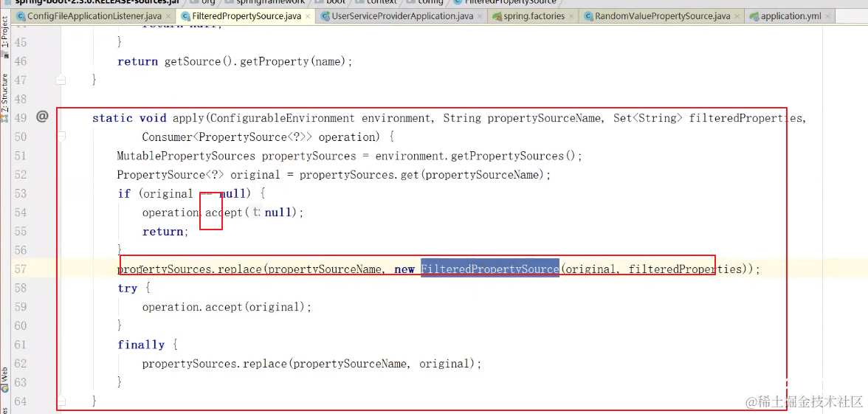868x414 pixels.
Task: Close the RandomValuePropertySource.java tab
Action: pos(737,16)
